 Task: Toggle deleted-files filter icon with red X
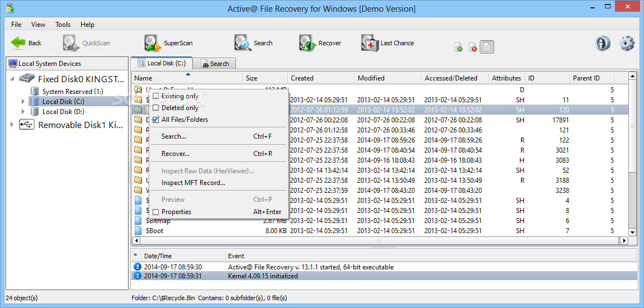click(x=473, y=47)
